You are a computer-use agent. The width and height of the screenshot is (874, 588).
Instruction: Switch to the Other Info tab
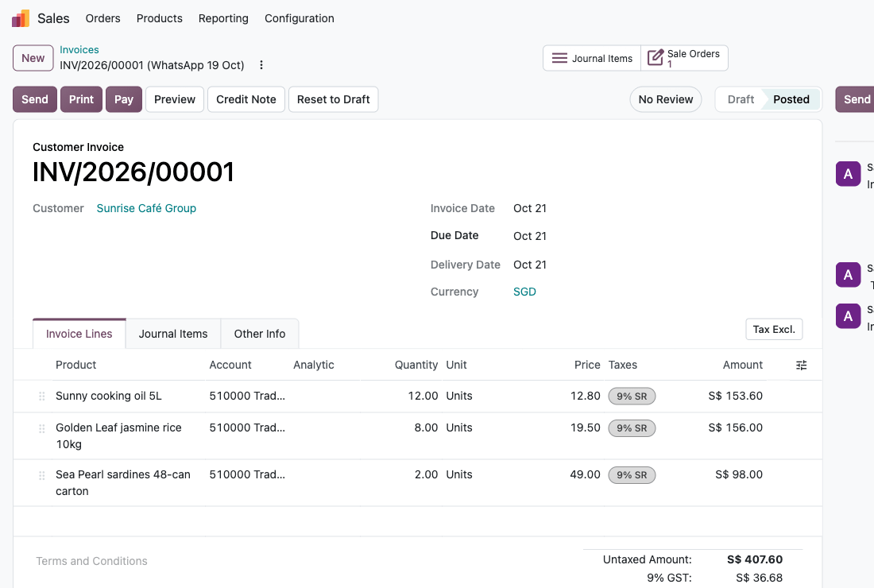click(260, 334)
